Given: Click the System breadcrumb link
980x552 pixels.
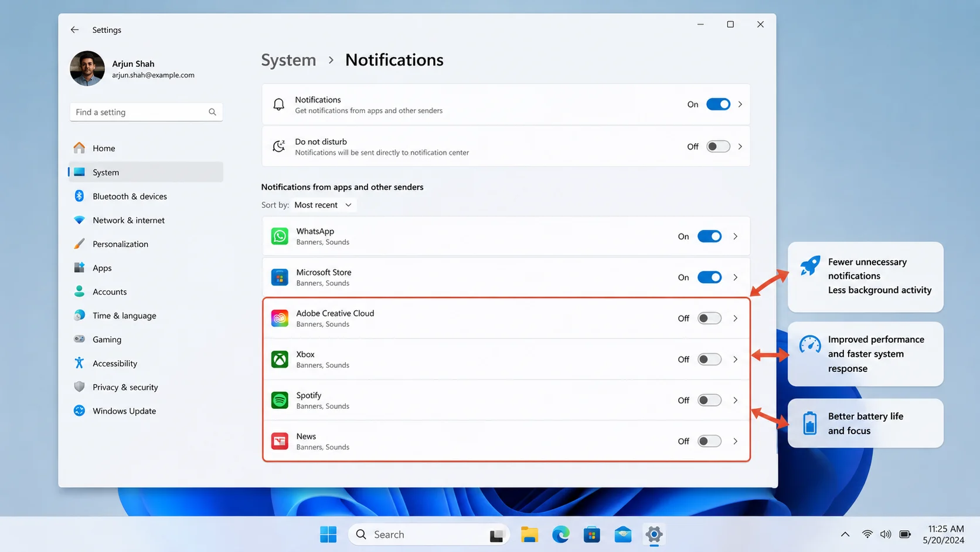Looking at the screenshot, I should pos(288,60).
